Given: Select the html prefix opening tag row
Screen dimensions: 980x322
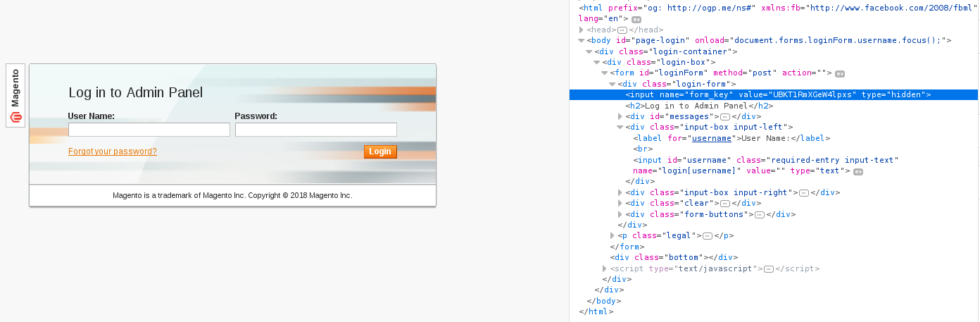Looking at the screenshot, I should [x=778, y=13].
